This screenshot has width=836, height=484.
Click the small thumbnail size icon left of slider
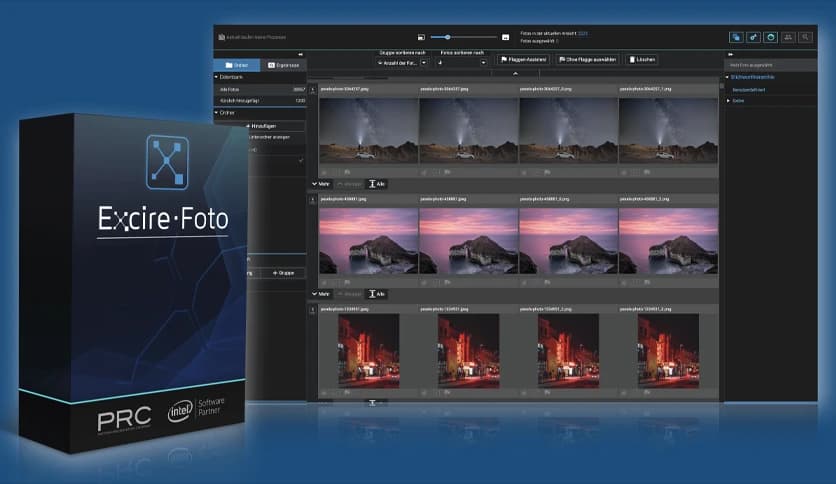tap(421, 37)
